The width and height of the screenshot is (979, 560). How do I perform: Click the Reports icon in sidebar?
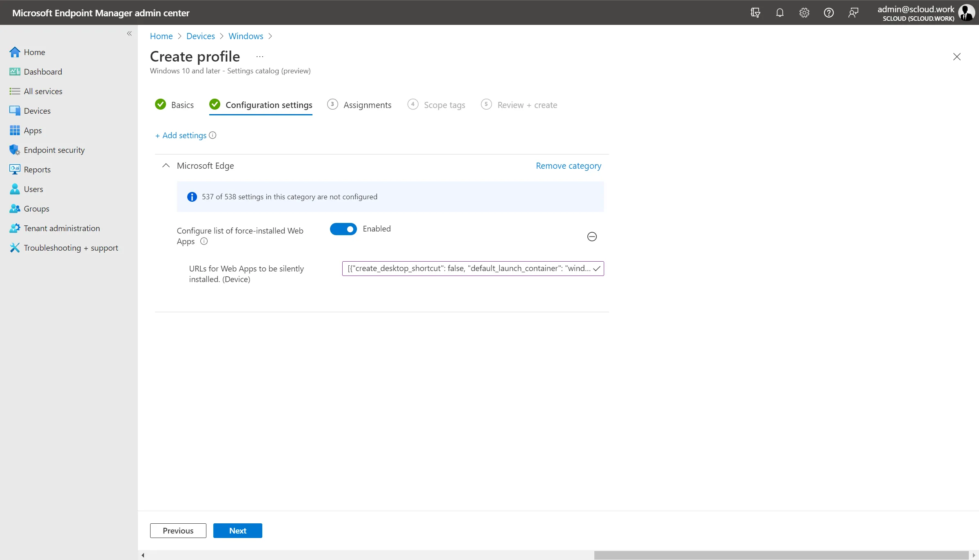pyautogui.click(x=15, y=170)
